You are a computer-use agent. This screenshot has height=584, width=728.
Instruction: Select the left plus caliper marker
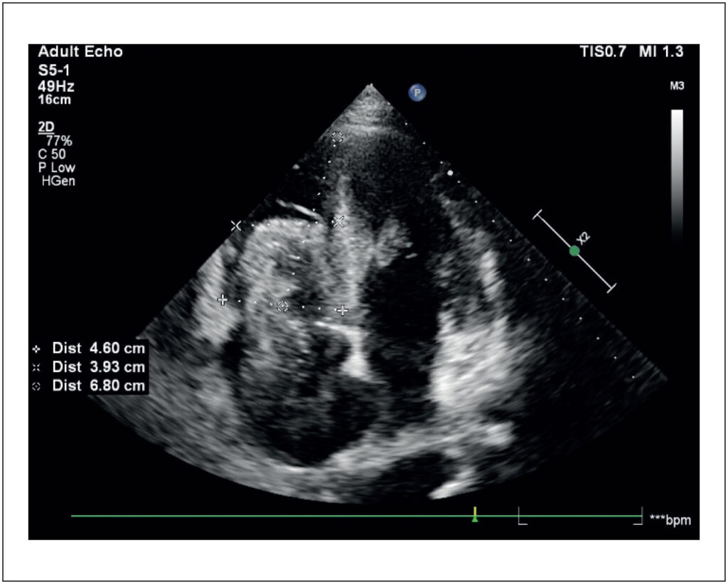[223, 300]
